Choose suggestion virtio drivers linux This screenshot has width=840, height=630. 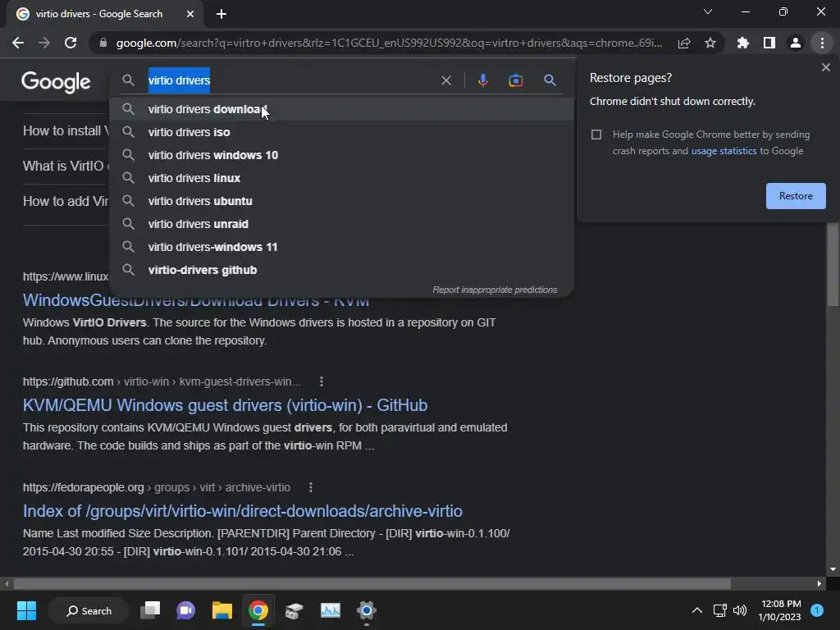pyautogui.click(x=341, y=178)
